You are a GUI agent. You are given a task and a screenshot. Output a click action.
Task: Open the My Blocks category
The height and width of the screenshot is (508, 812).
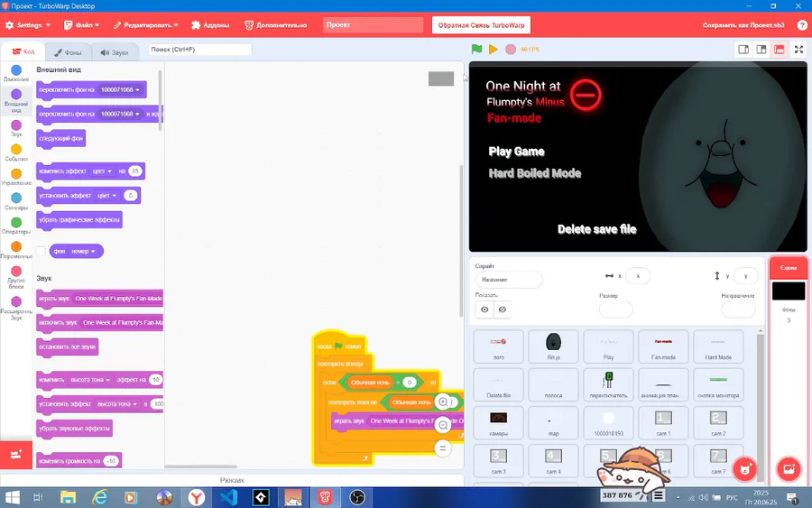[16, 277]
